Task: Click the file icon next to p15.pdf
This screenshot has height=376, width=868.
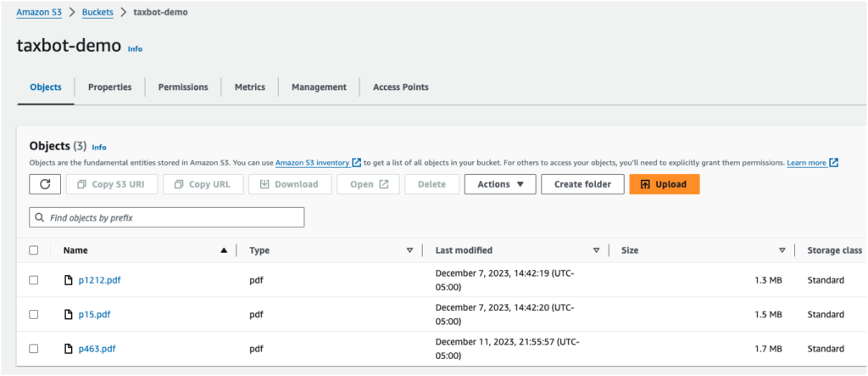Action: pyautogui.click(x=69, y=314)
